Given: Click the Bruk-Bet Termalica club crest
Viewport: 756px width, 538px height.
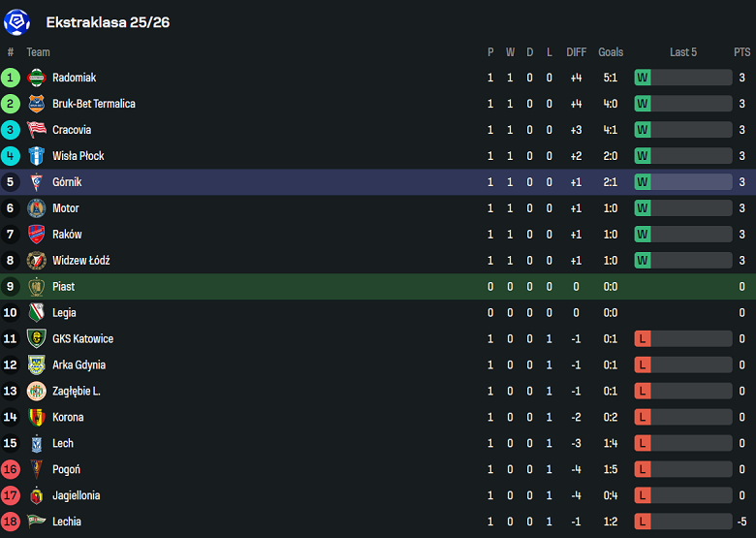Looking at the screenshot, I should click(37, 104).
